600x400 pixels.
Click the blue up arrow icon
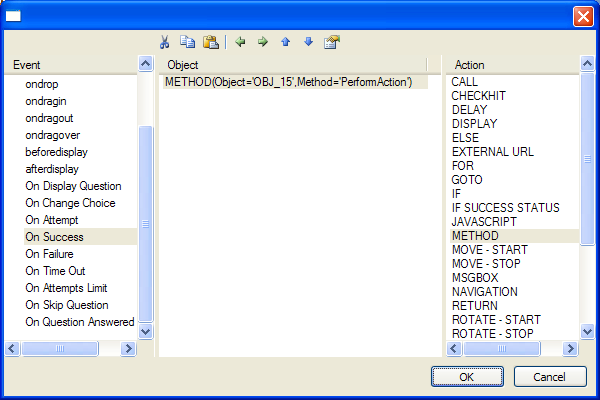(x=286, y=42)
